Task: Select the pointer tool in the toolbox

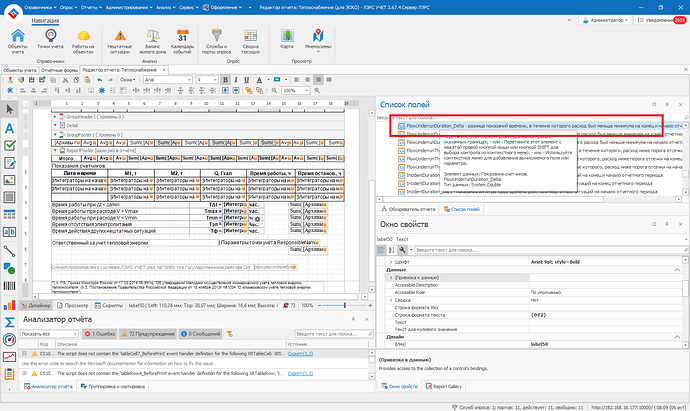Action: click(x=9, y=109)
